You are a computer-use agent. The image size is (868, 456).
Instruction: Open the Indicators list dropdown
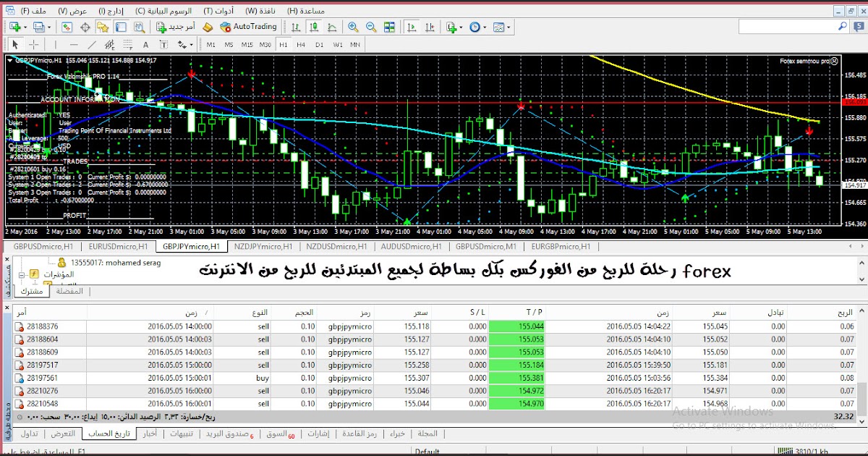[x=454, y=27]
